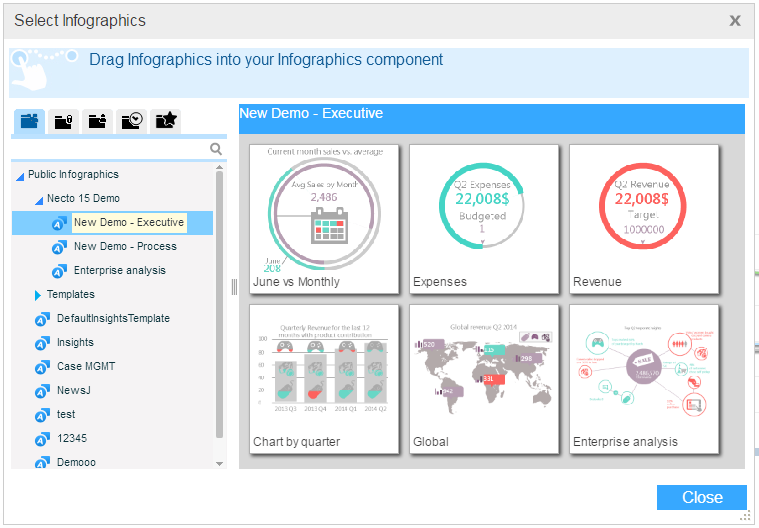This screenshot has height=528, width=759.
Task: Select DefaultInsightsTemplate in the tree
Action: [113, 318]
